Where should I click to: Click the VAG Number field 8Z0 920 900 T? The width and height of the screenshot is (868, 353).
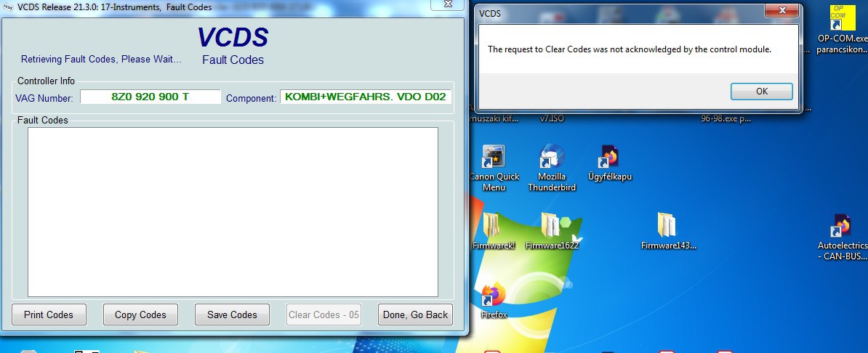[150, 97]
